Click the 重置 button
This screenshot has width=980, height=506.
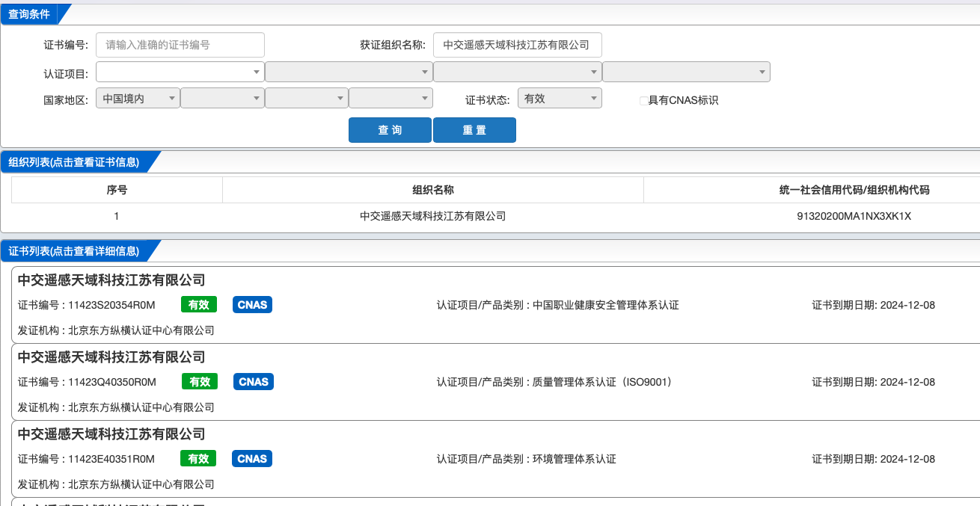tap(474, 130)
